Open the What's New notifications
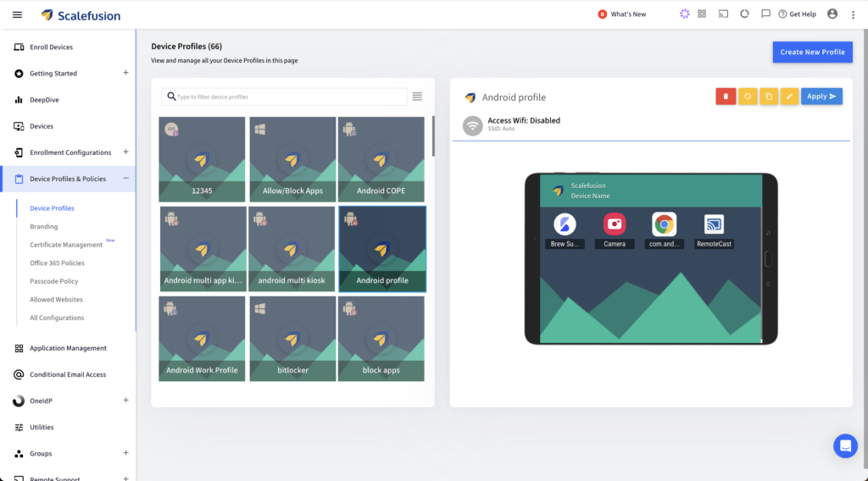The height and width of the screenshot is (481, 868). pos(622,14)
